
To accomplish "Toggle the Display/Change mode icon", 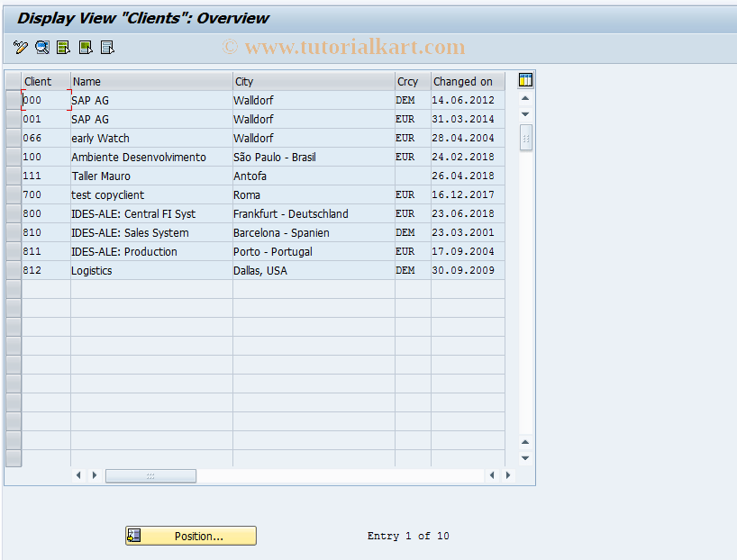I will click(20, 47).
